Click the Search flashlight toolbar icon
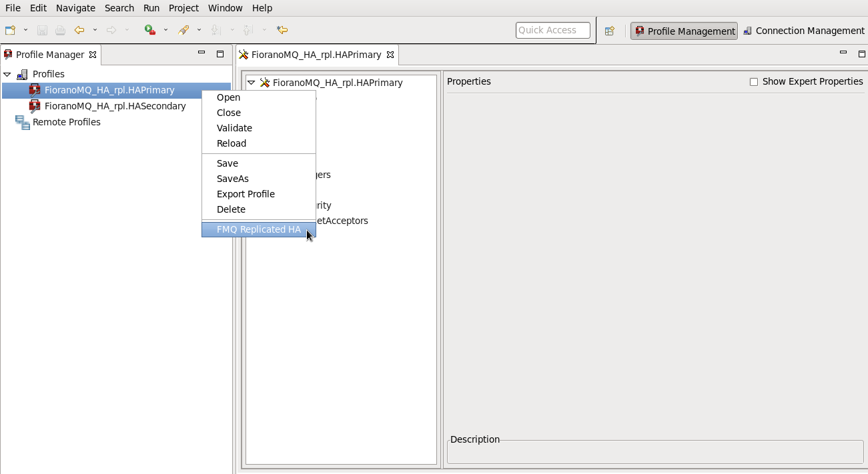Screen dimensions: 868x474 pyautogui.click(x=183, y=30)
